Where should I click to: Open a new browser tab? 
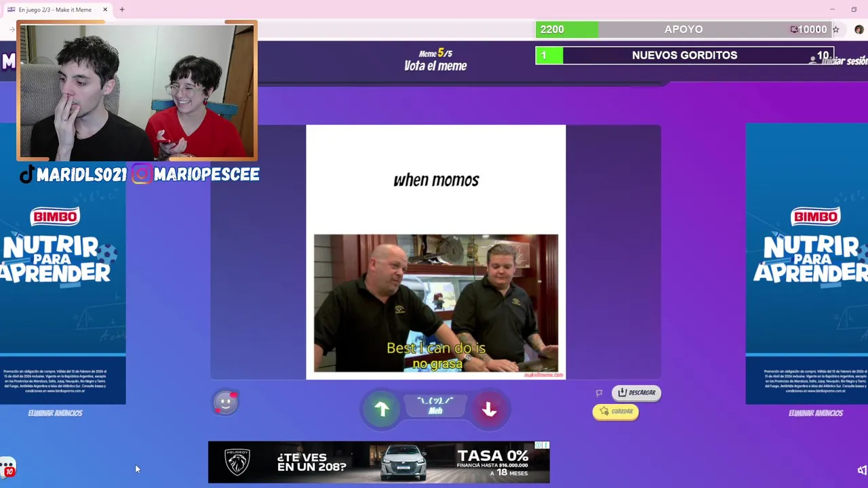pos(122,9)
